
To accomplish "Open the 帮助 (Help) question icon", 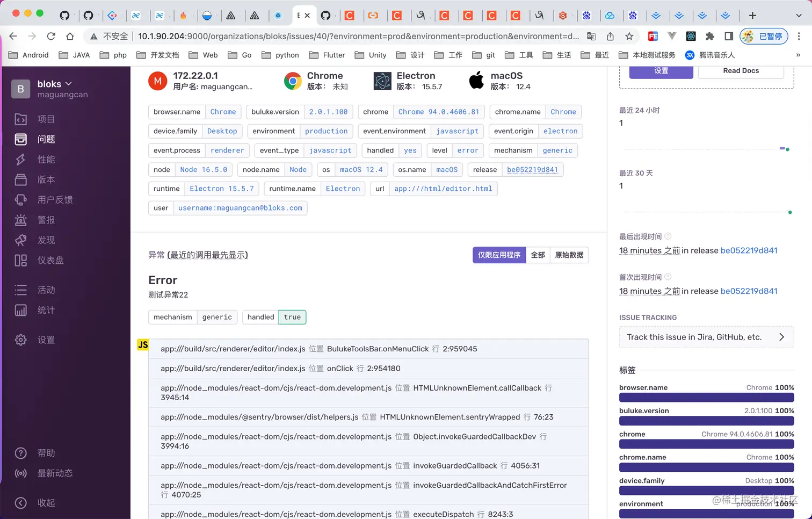I will coord(20,453).
